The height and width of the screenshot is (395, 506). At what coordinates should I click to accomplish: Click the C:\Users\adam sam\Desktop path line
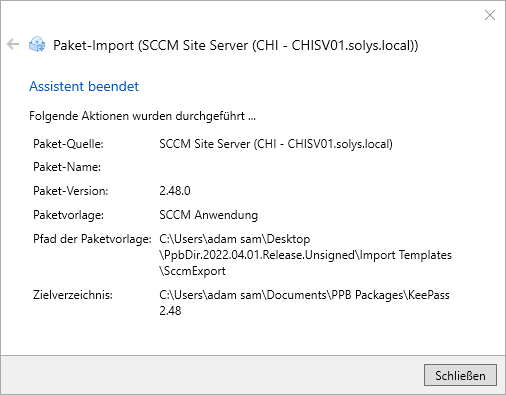235,239
